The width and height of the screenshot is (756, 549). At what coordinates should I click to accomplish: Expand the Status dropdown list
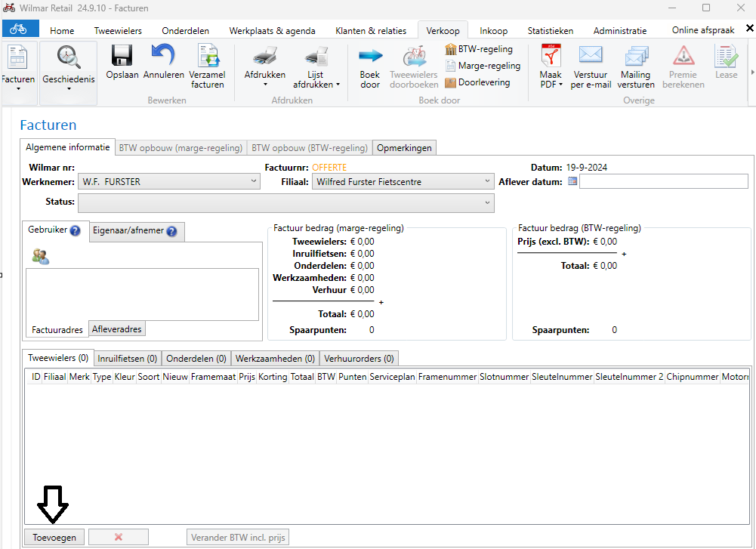click(x=487, y=202)
